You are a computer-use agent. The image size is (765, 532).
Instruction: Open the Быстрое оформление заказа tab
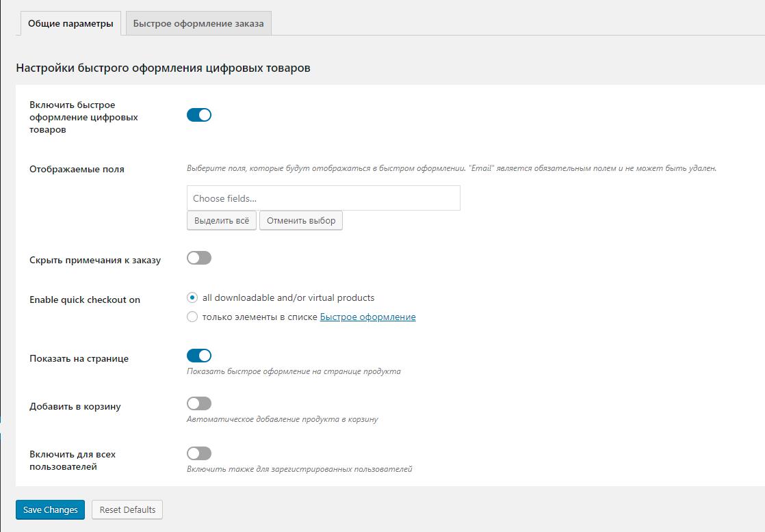[x=198, y=23]
